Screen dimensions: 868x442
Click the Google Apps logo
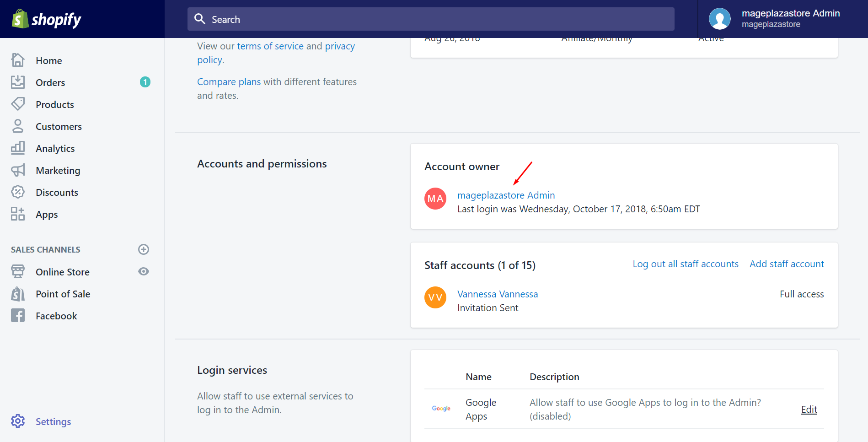point(441,409)
